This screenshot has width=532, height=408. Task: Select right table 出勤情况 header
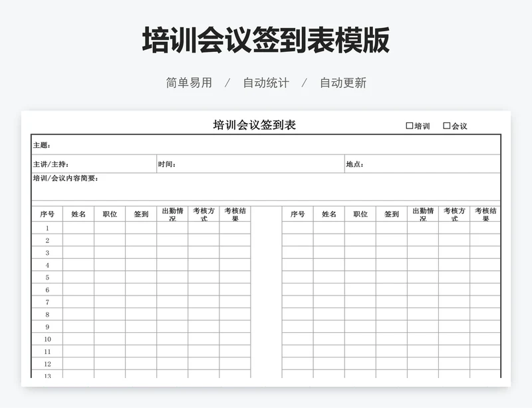423,214
